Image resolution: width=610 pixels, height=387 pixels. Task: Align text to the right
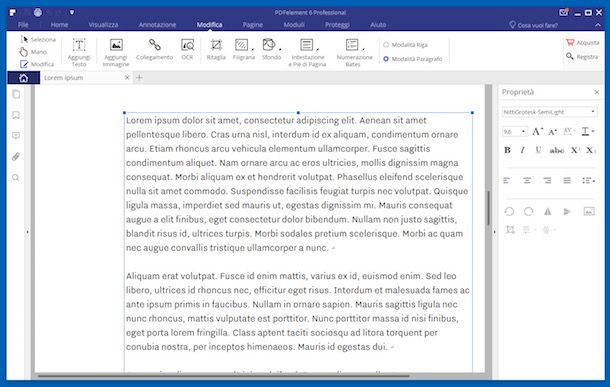click(x=547, y=180)
